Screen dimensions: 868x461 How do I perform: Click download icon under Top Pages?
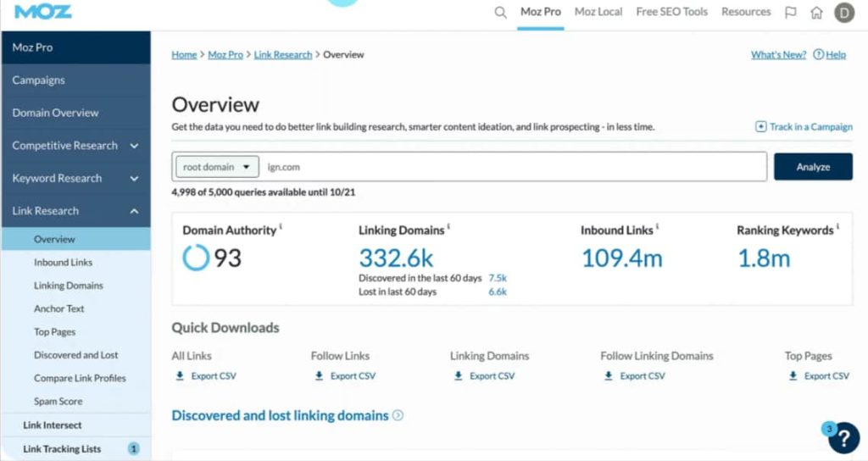tap(793, 375)
